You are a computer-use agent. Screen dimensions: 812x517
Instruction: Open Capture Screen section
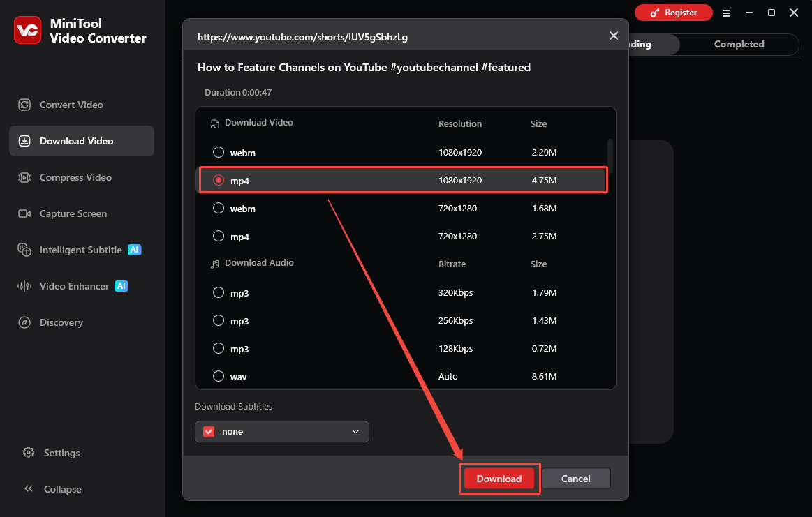[82, 213]
